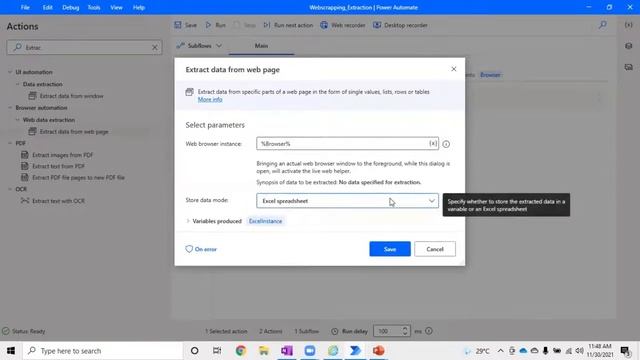Image resolution: width=640 pixels, height=360 pixels.
Task: Clear the Actions search box with X
Action: (x=155, y=47)
